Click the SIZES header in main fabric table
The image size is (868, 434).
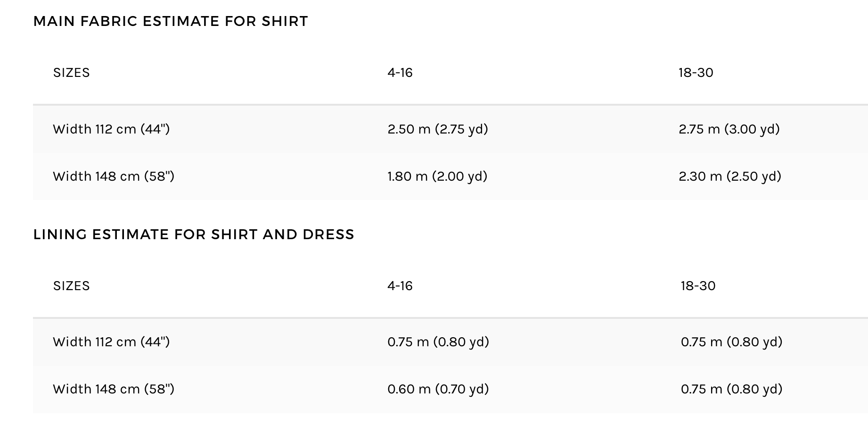tap(71, 73)
